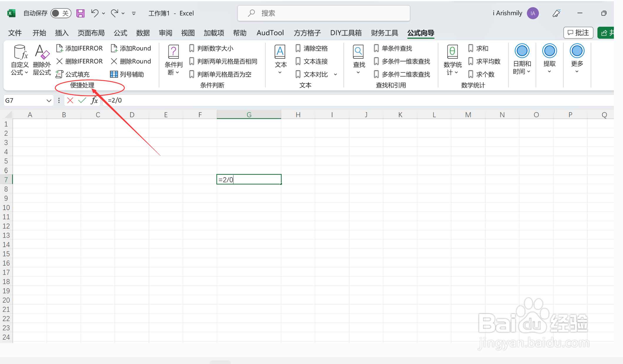This screenshot has width=623, height=364.
Task: Select the row 12 header
Action: [6, 226]
